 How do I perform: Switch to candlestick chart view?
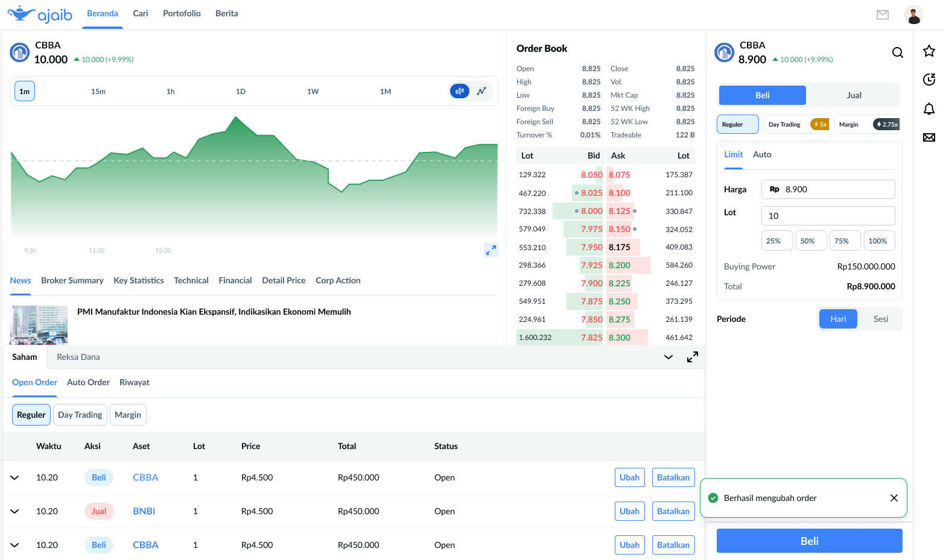tap(460, 91)
